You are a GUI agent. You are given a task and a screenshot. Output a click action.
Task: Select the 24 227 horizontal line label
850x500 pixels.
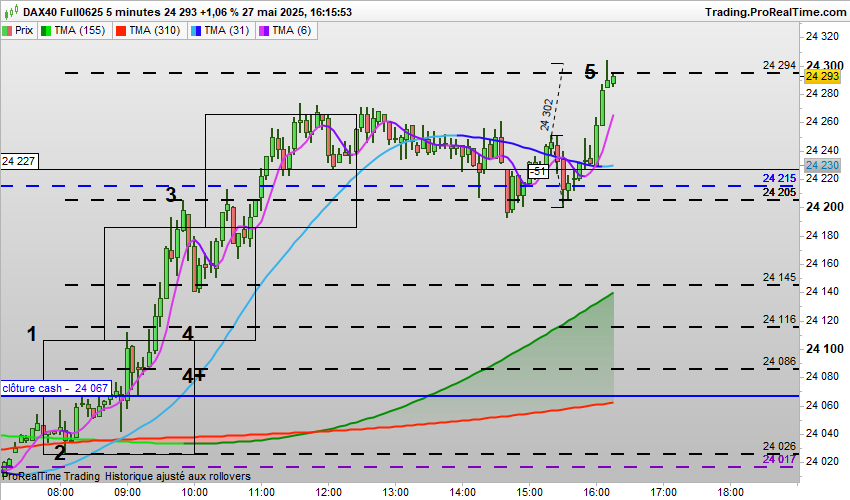coord(19,161)
